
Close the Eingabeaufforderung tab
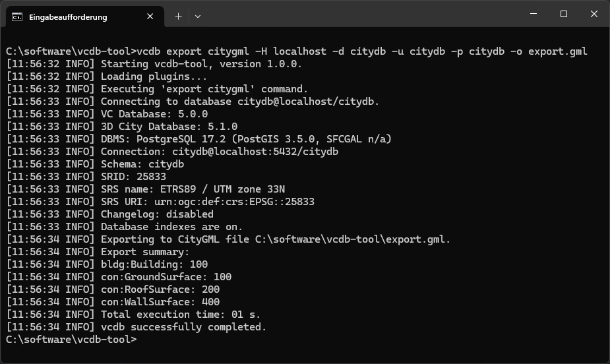[x=151, y=16]
